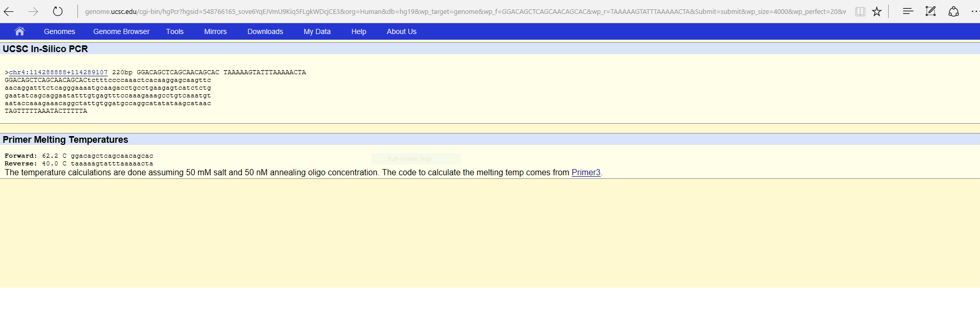Open the My Data menu

[x=317, y=31]
